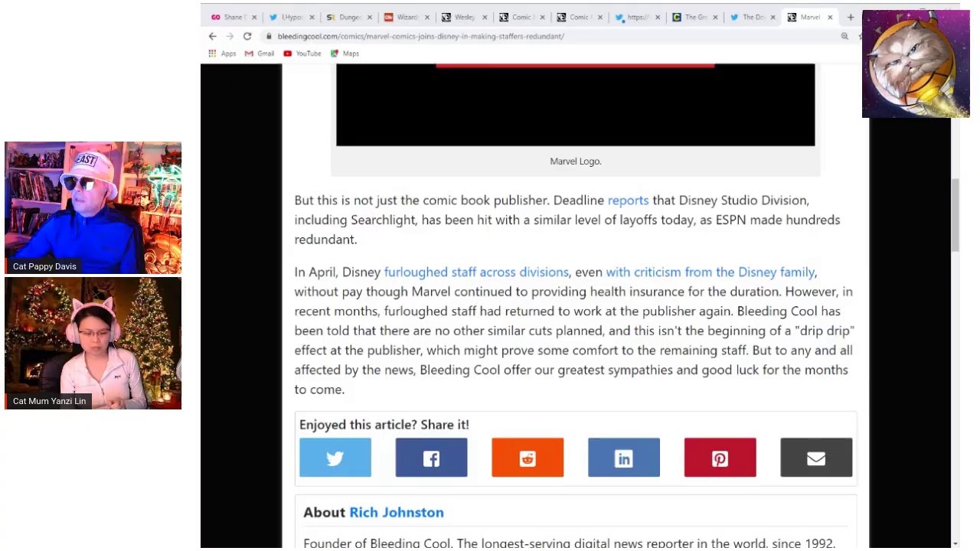980x551 pixels.
Task: Reload the page with the refresh icon
Action: (247, 36)
